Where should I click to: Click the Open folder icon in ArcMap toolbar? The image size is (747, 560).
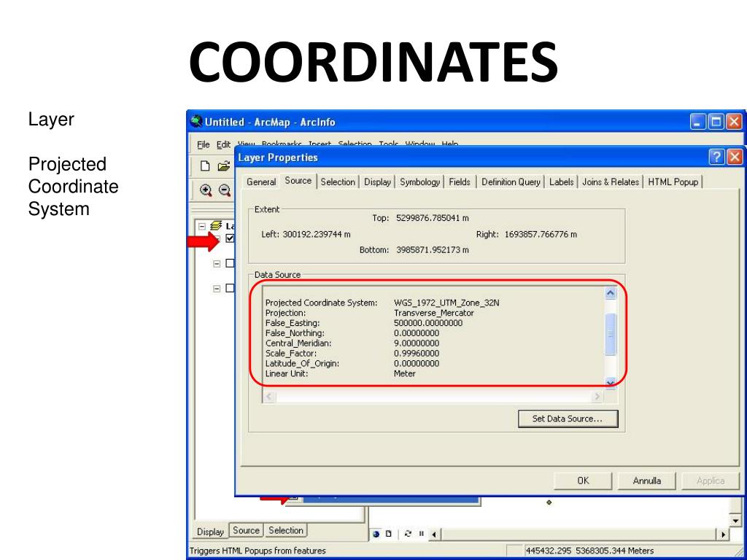[223, 166]
